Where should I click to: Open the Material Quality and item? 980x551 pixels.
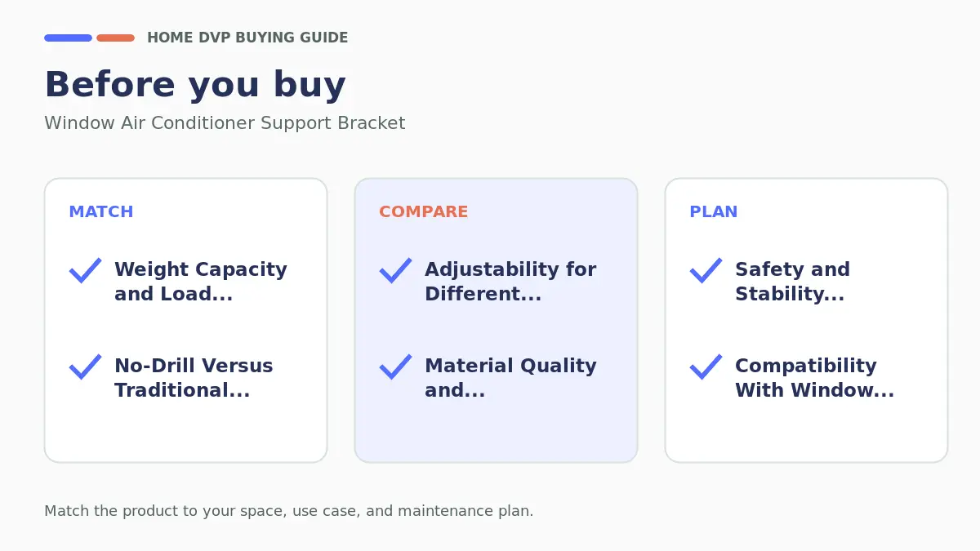(x=510, y=378)
